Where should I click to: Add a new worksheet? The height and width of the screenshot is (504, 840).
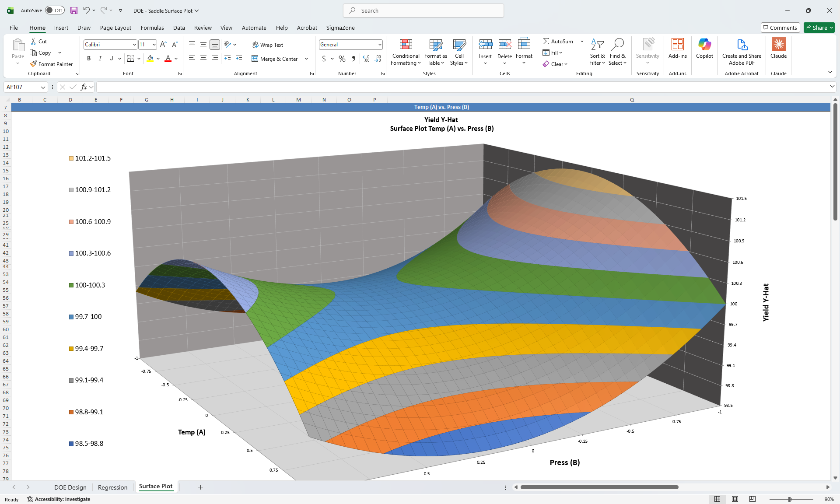point(200,487)
